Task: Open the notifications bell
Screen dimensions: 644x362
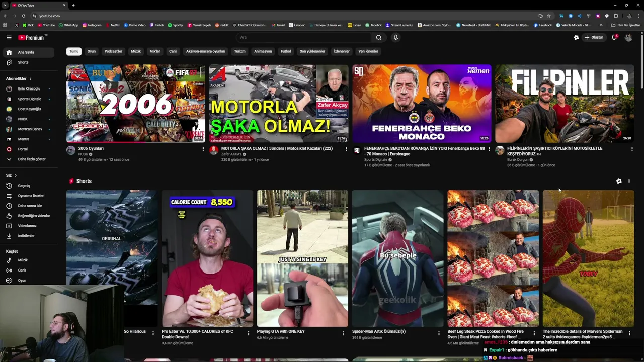Action: tap(614, 37)
